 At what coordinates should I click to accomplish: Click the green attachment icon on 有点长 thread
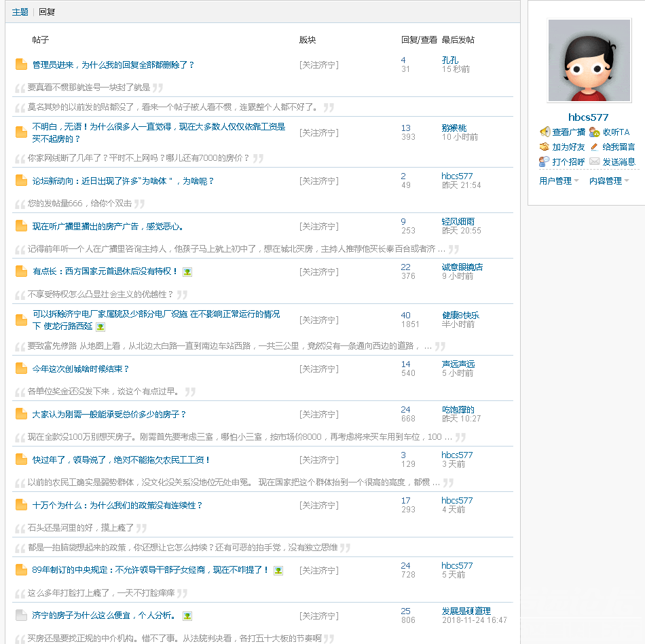pyautogui.click(x=187, y=272)
